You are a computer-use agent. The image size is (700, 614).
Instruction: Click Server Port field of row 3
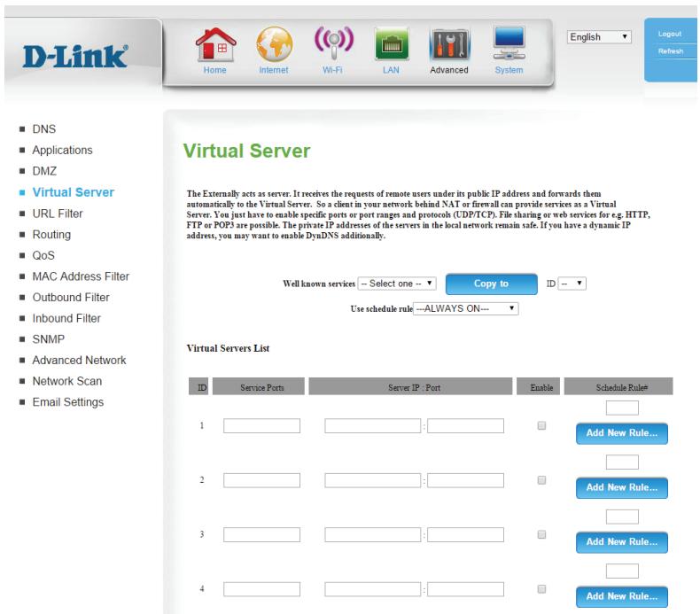tap(465, 534)
